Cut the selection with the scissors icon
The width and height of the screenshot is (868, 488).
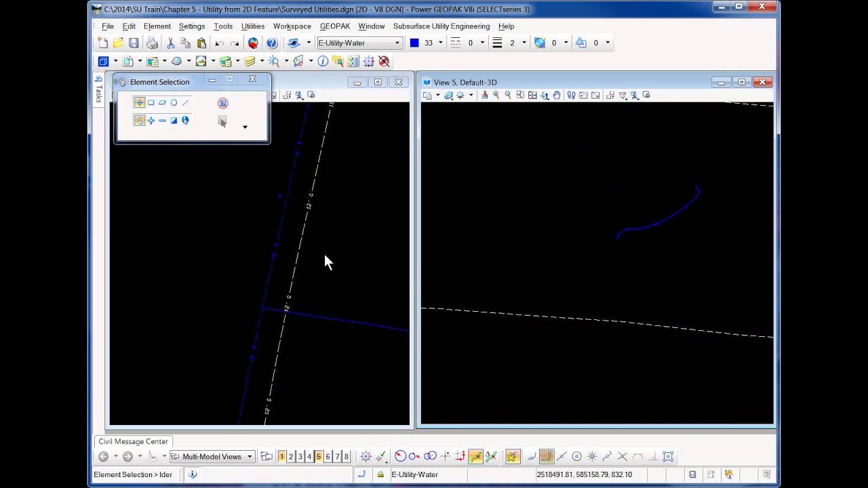pyautogui.click(x=171, y=43)
